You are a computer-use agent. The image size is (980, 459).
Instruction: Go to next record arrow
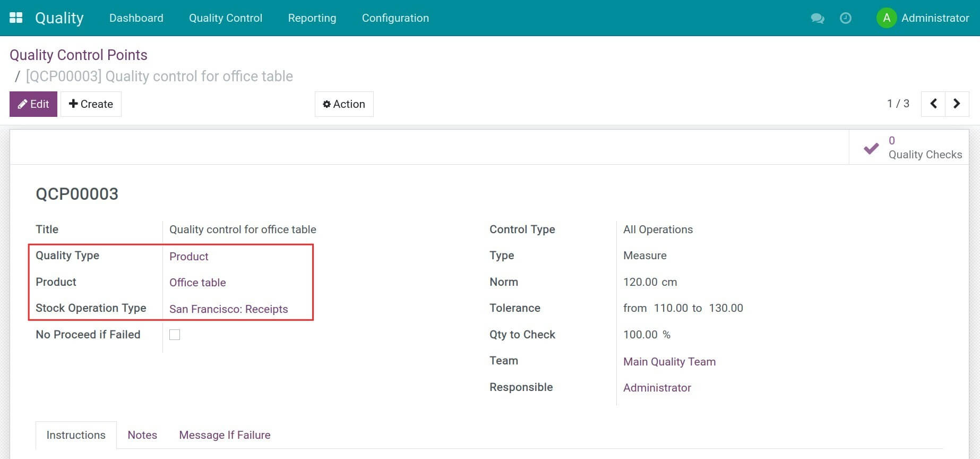click(x=957, y=104)
